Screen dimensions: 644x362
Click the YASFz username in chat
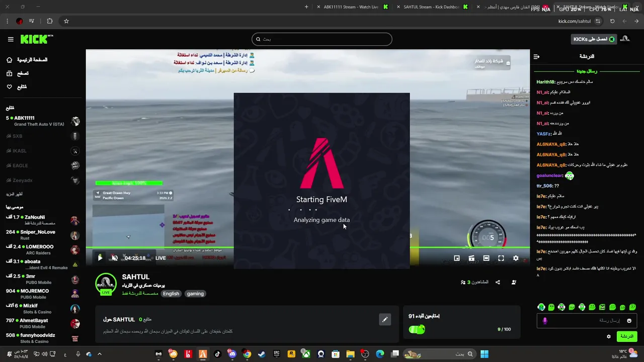pos(544,134)
